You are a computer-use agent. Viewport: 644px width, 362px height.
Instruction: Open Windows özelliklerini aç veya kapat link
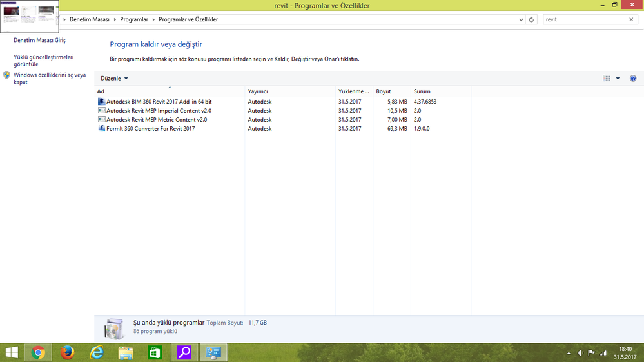coord(50,79)
